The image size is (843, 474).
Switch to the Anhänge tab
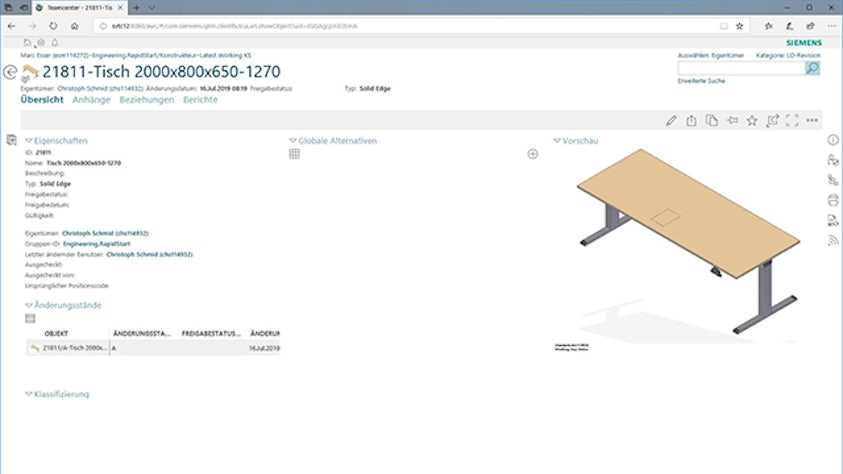click(91, 99)
